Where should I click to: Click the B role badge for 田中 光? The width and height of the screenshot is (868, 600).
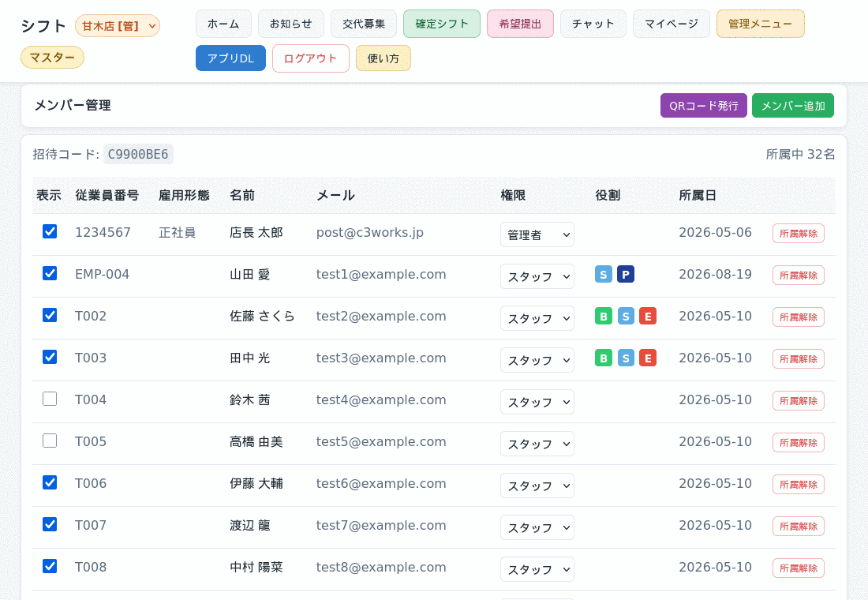[x=604, y=358]
